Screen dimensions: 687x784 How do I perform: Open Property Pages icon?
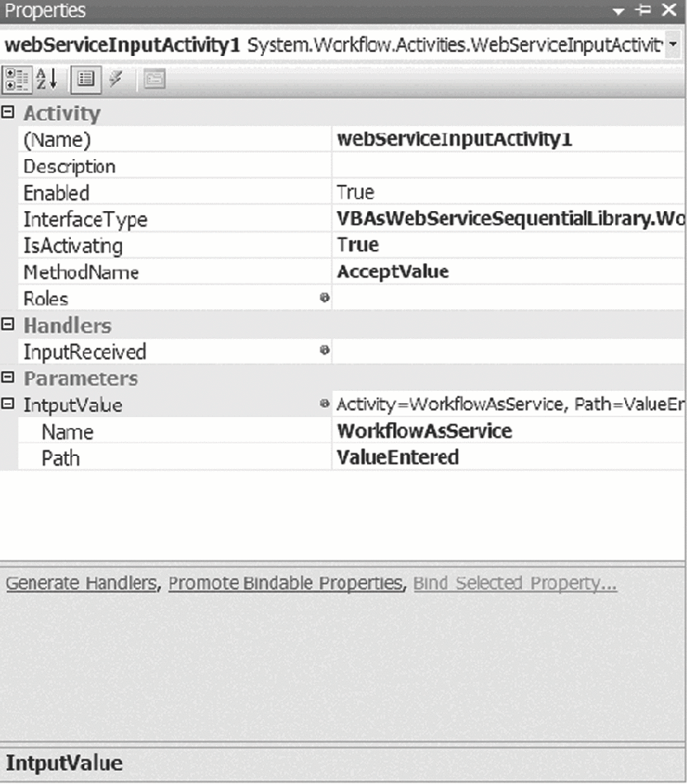(x=154, y=79)
